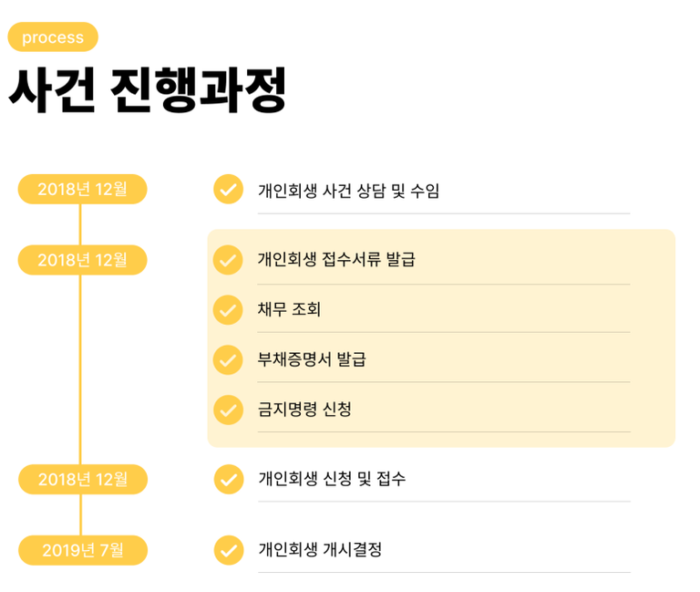Select the "채무 조회" step text

tap(289, 310)
